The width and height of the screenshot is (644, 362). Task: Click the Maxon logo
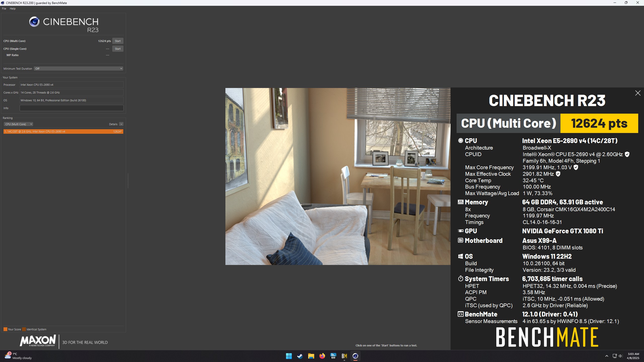[x=38, y=341]
